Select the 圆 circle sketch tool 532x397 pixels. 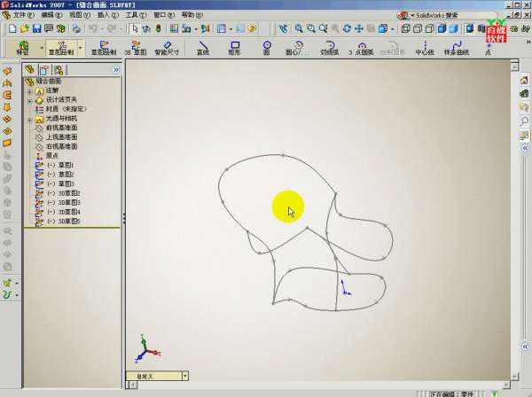(267, 48)
